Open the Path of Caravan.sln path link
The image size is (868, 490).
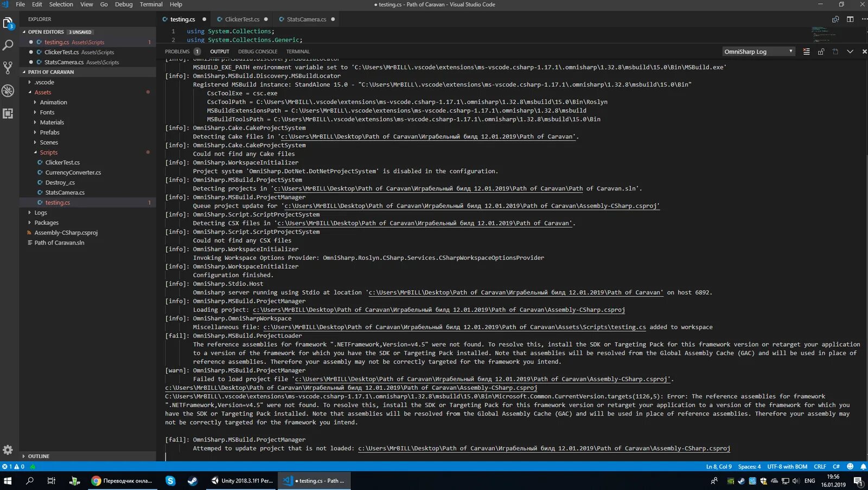coord(427,188)
